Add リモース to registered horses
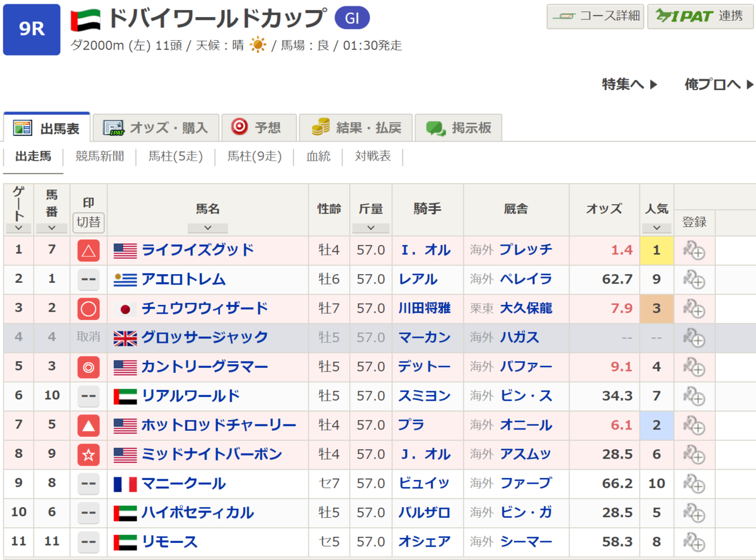The width and height of the screenshot is (756, 560). (x=694, y=542)
